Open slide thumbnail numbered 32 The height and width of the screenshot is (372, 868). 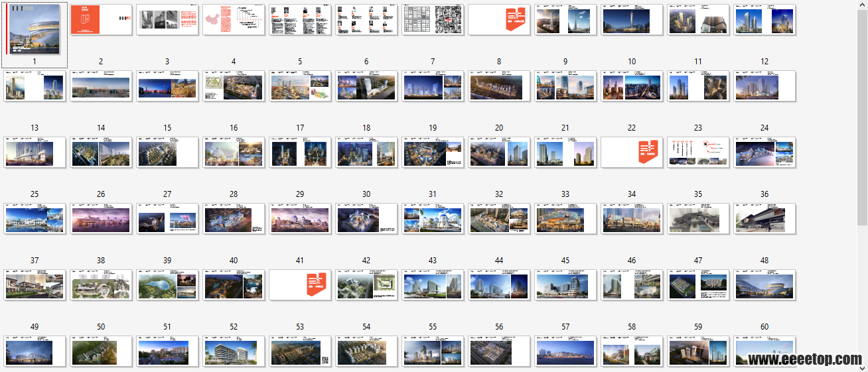tap(499, 153)
